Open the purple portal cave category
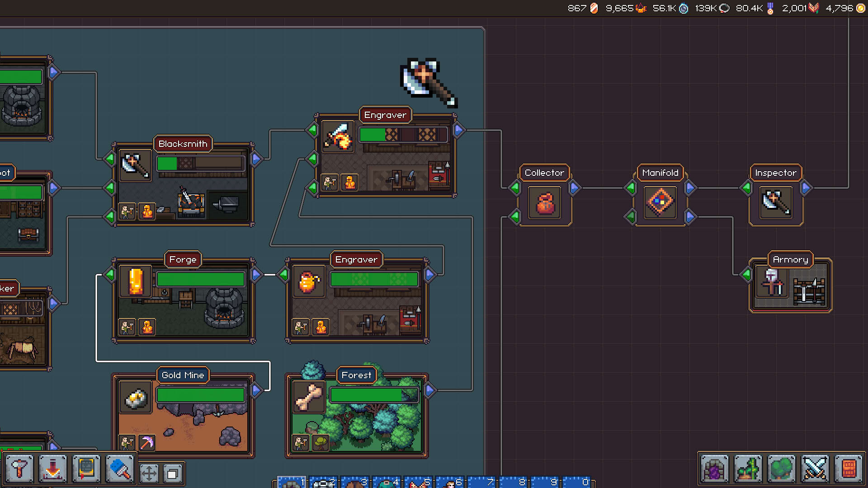 click(715, 469)
